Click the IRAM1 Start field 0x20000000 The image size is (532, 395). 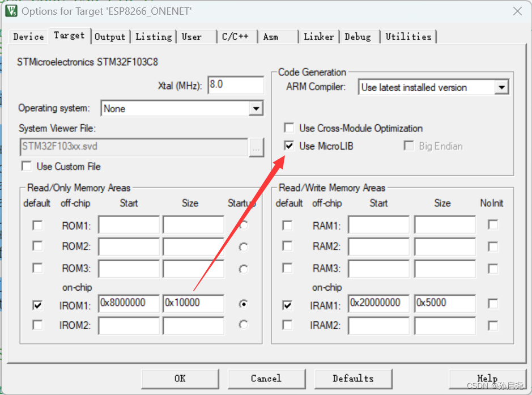(x=378, y=303)
